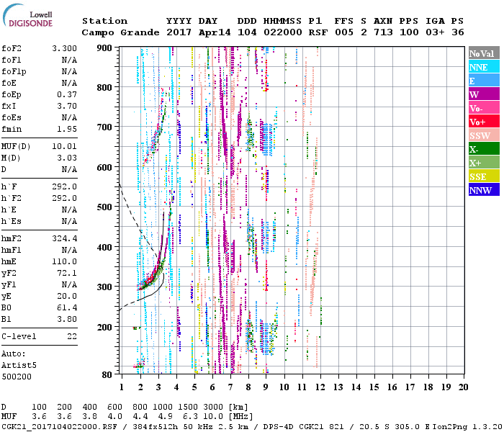Click the Lowell Digisonde logo
This screenshot has width=504, height=432.
click(x=27, y=15)
